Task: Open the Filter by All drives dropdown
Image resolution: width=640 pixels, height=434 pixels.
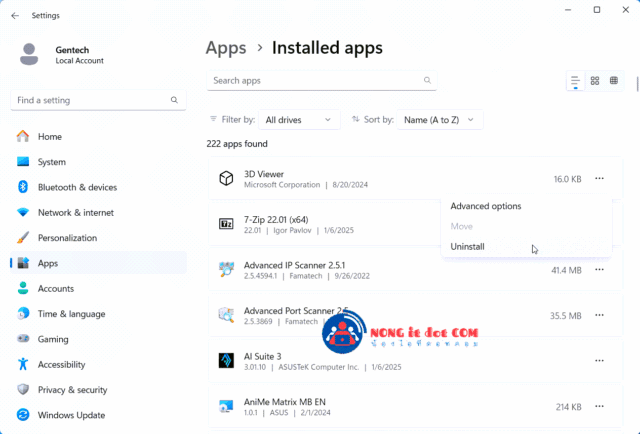Action: click(x=299, y=120)
